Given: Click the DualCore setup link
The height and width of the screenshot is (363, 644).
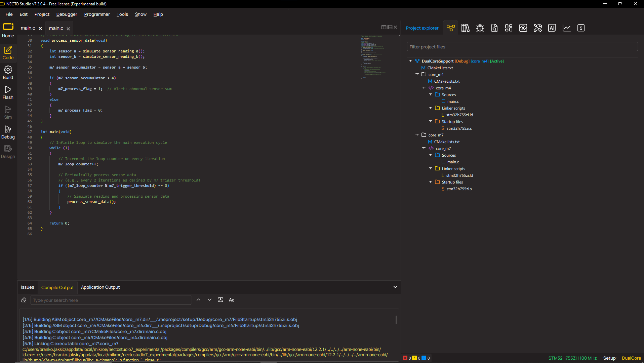Looking at the screenshot, I should [x=631, y=358].
